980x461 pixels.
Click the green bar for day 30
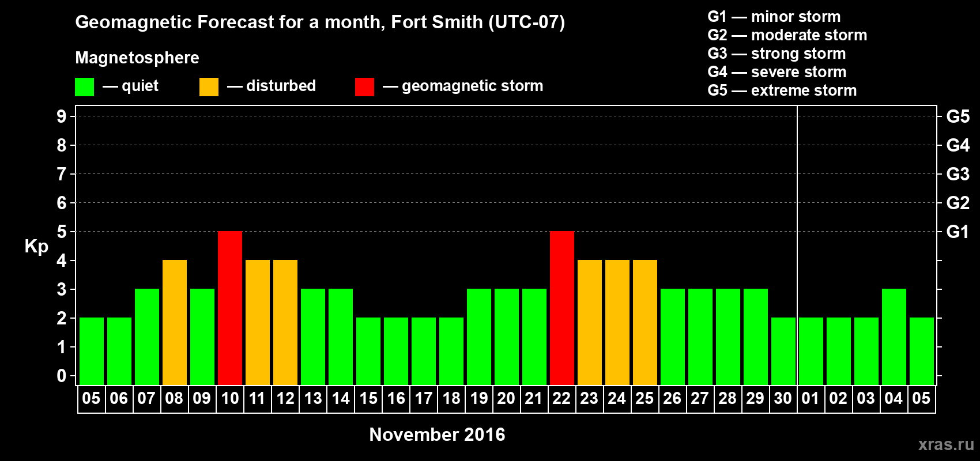coord(783,351)
